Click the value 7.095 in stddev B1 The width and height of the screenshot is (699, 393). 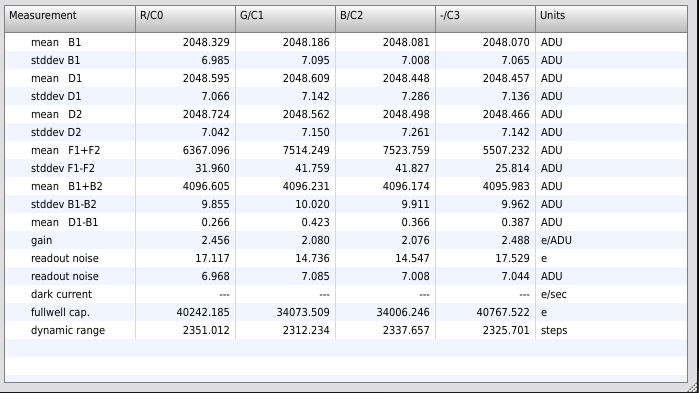tap(315, 60)
